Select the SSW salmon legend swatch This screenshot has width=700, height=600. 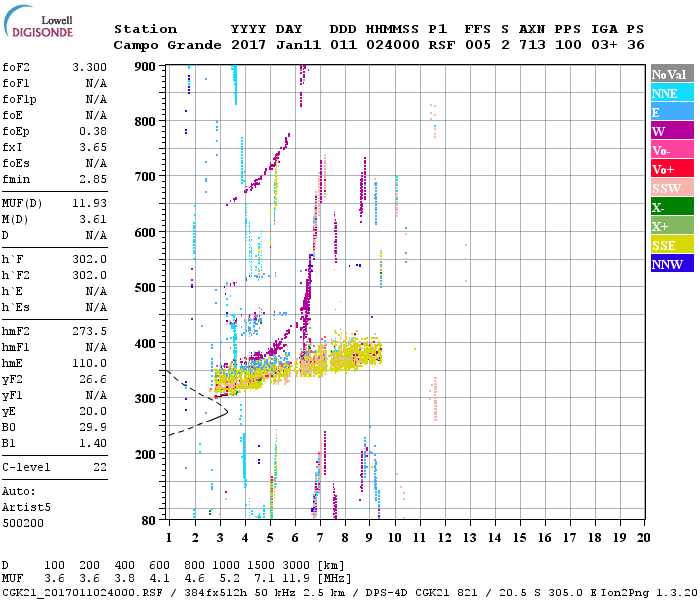[x=672, y=188]
